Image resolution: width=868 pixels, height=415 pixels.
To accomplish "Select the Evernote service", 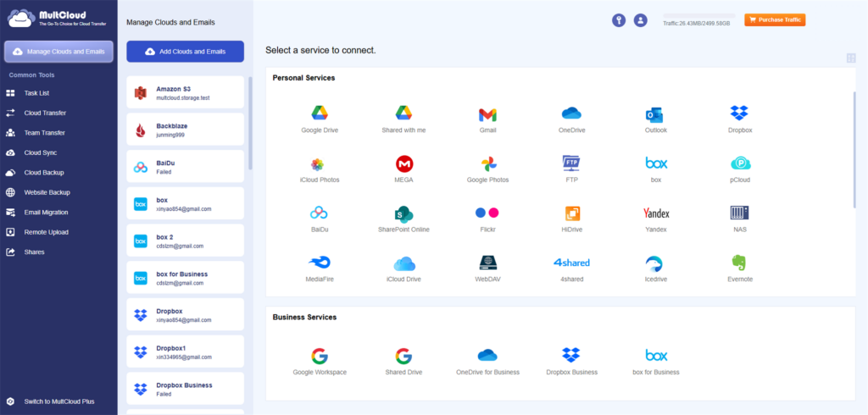I will 740,268.
